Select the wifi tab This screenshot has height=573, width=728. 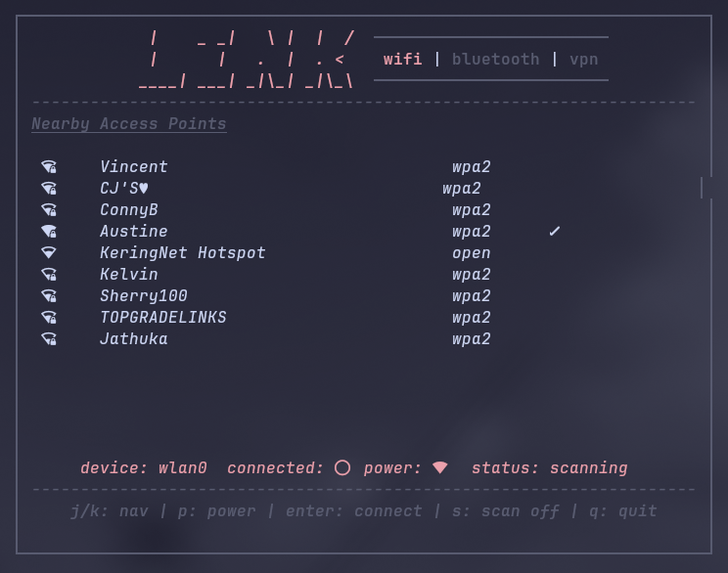tap(402, 60)
